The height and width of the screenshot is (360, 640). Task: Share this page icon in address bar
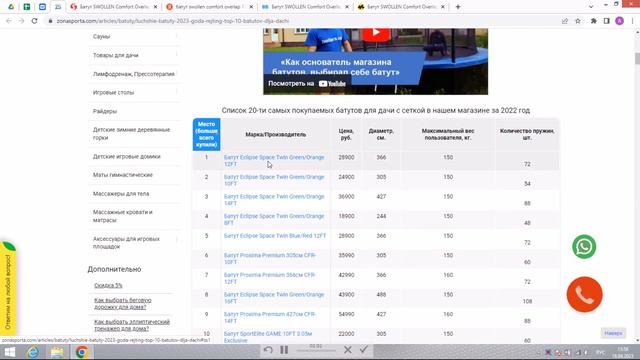pos(564,21)
